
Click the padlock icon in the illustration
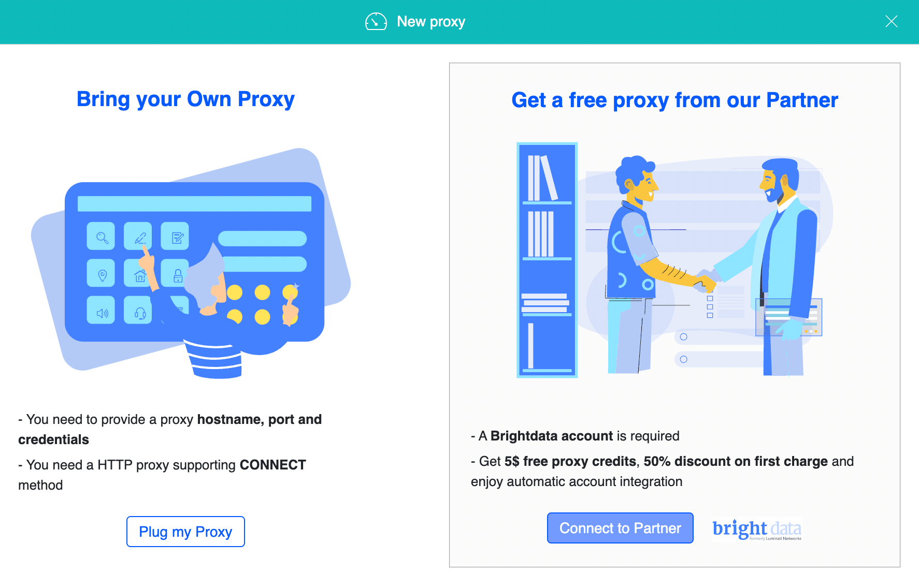click(176, 274)
